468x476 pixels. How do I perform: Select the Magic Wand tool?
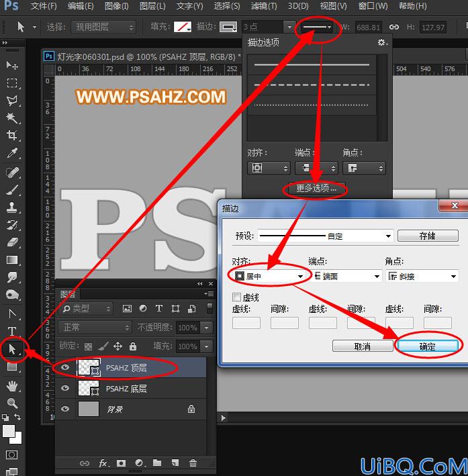(x=12, y=117)
